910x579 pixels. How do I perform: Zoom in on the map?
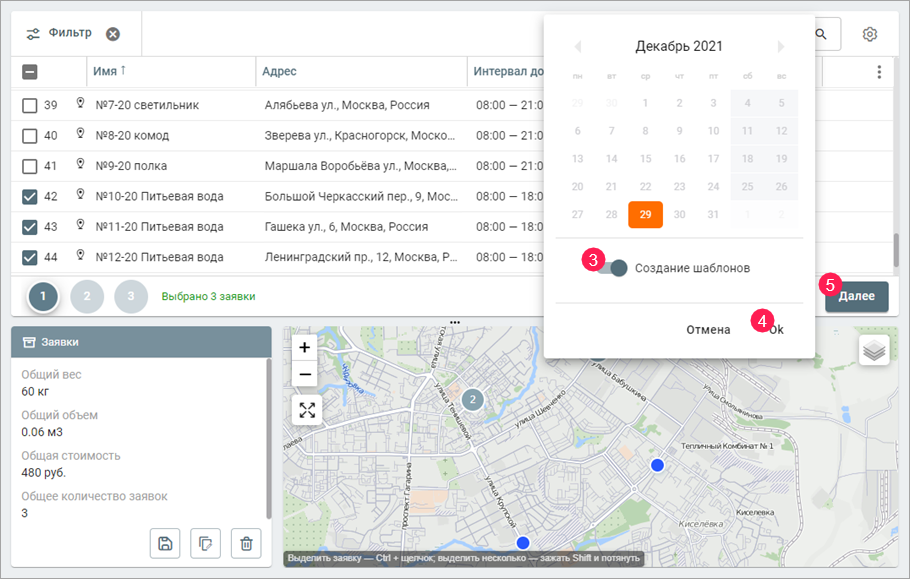pyautogui.click(x=306, y=346)
